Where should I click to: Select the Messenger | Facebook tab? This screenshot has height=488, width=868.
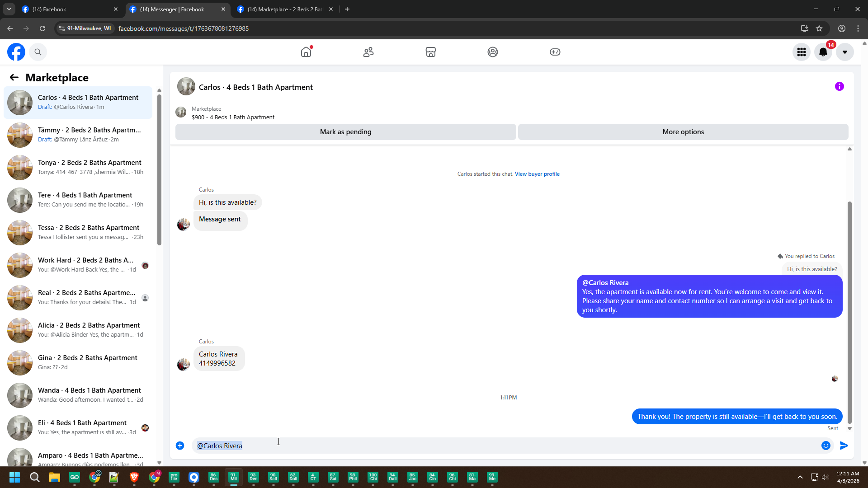[x=177, y=9]
